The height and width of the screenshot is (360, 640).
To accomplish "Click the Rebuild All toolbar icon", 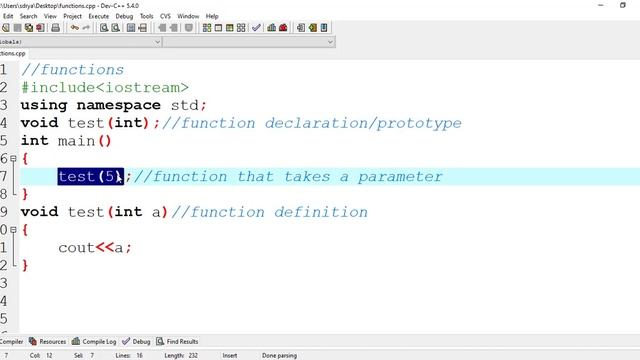I will point(241,28).
